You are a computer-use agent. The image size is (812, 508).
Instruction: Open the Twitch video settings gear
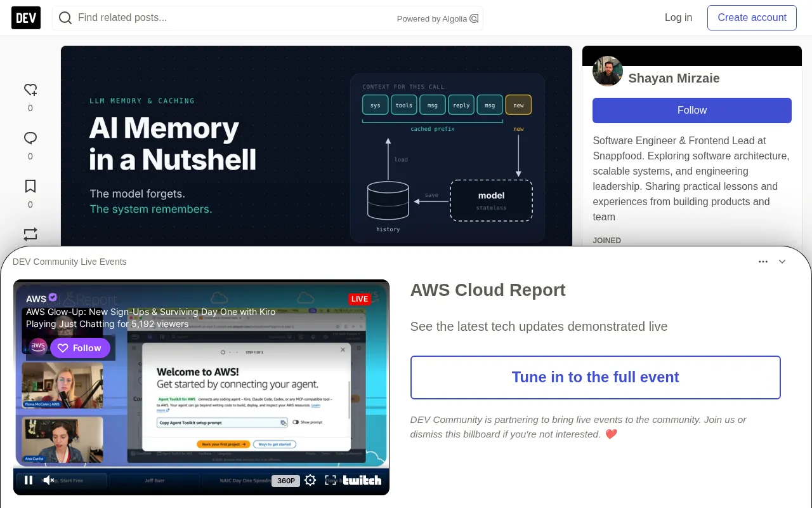click(x=310, y=480)
